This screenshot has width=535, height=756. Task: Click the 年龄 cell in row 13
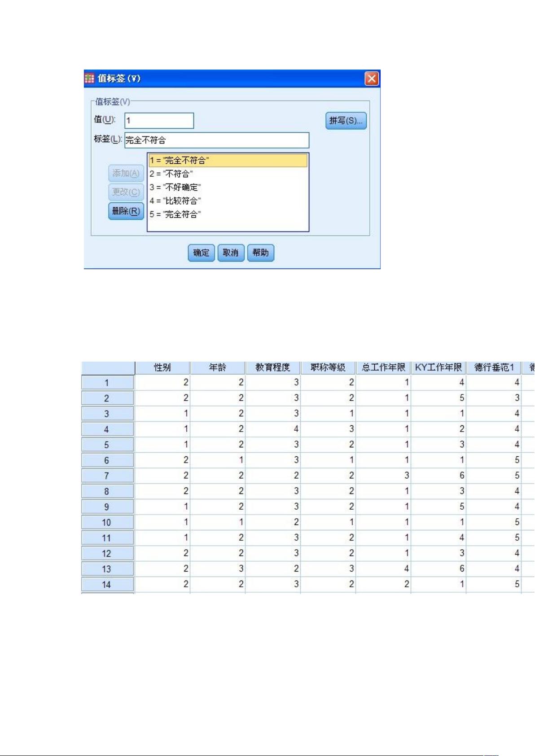tap(217, 568)
